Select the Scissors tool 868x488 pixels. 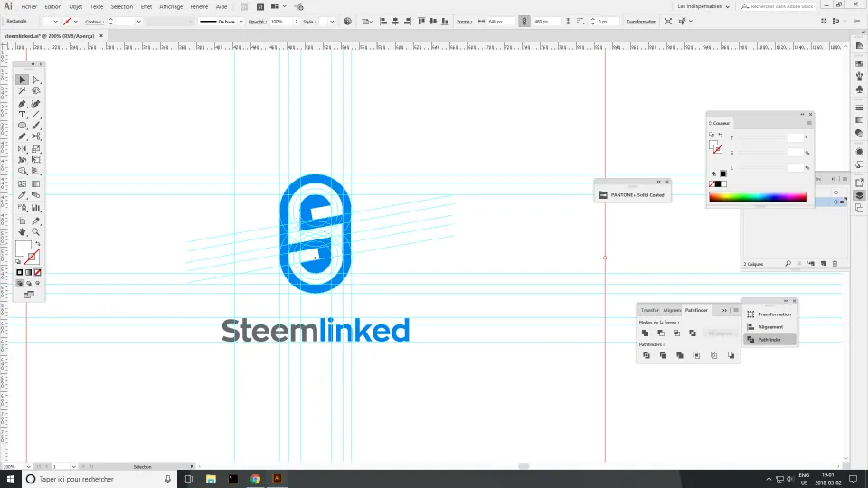36,136
